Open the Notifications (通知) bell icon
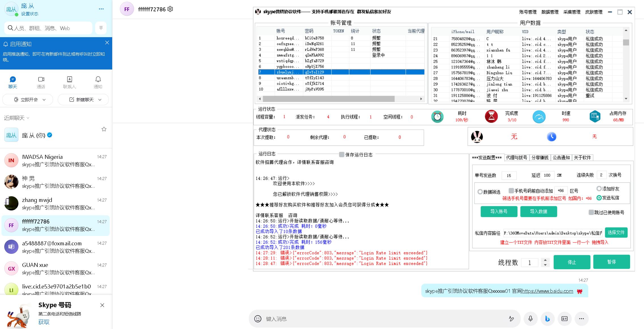Image resolution: width=644 pixels, height=329 pixels. 98,79
